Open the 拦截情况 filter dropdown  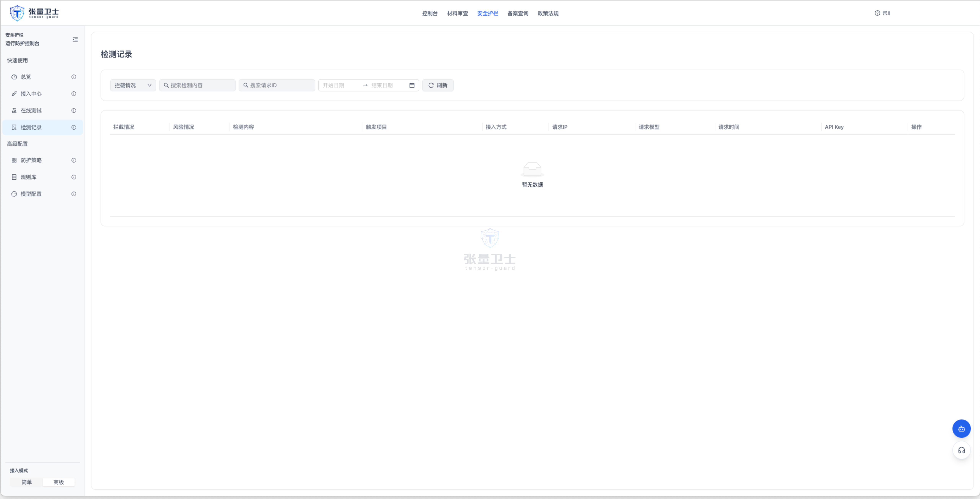coord(133,85)
